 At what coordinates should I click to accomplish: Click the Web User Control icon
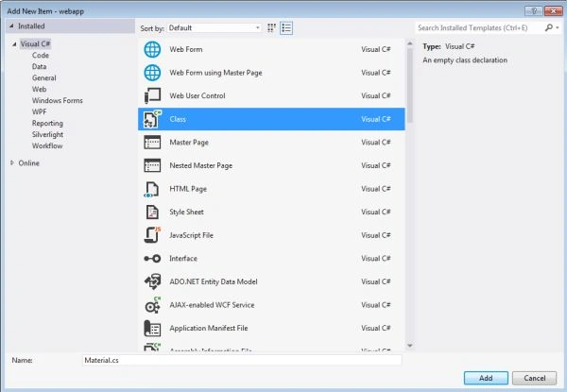coord(152,95)
